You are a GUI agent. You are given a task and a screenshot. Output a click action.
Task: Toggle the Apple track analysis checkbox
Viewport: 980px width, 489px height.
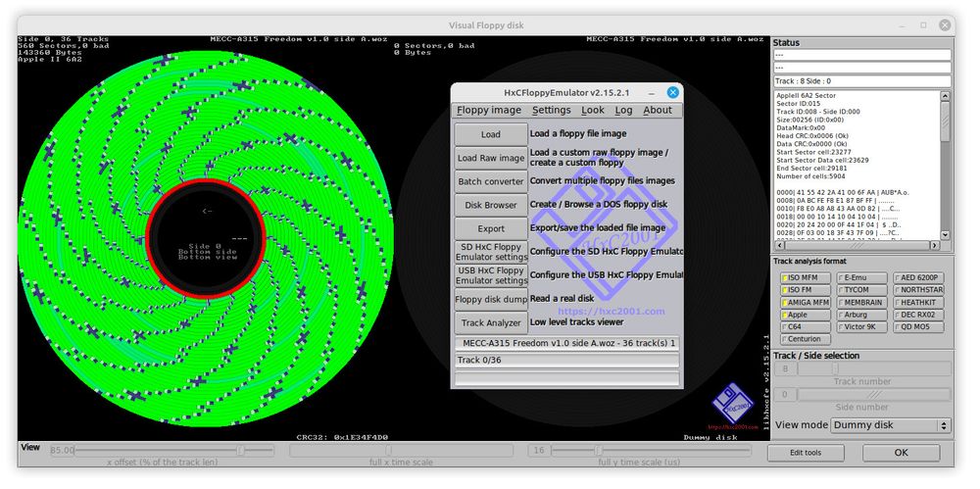pos(785,315)
